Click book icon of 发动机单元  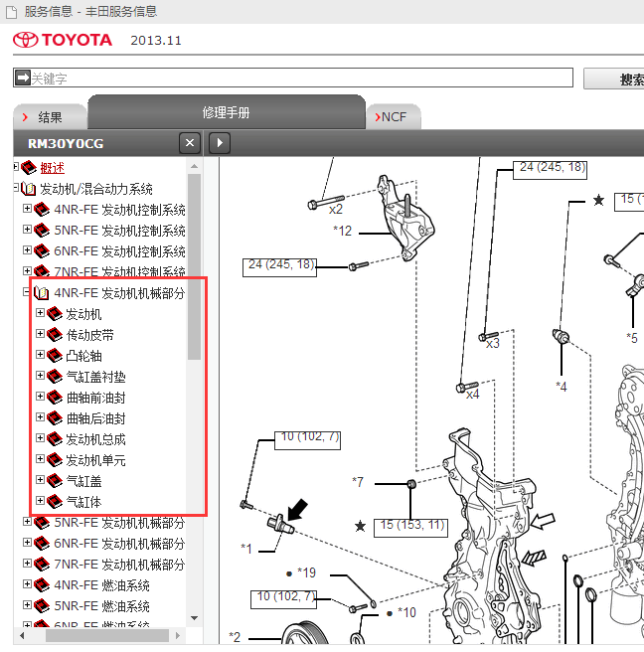coord(55,460)
